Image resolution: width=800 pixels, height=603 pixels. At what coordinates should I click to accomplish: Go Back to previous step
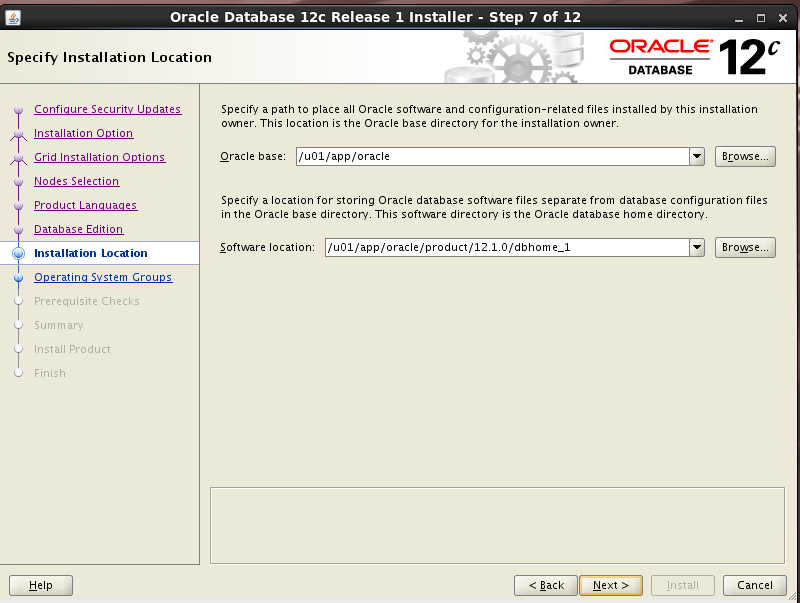[x=546, y=585]
